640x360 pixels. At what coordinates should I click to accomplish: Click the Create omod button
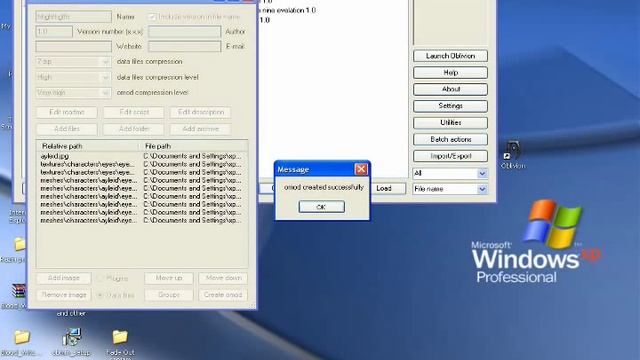point(223,295)
